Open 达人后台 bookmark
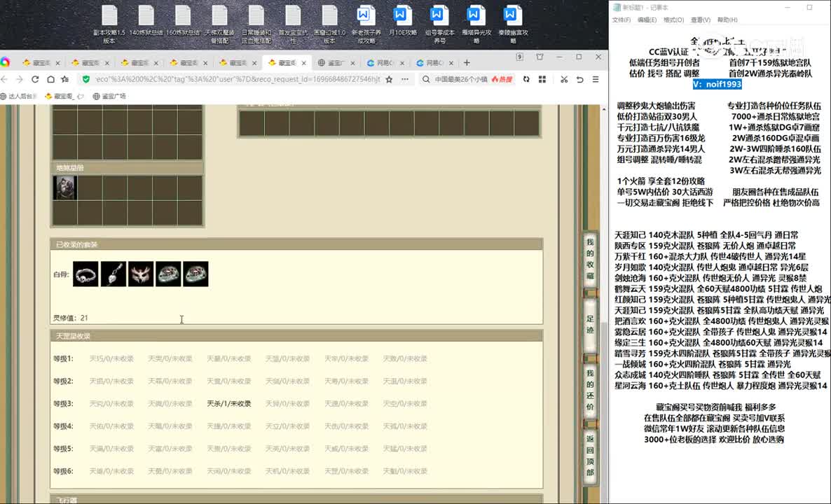Screen dimensions: 831x504 pyautogui.click(x=18, y=97)
